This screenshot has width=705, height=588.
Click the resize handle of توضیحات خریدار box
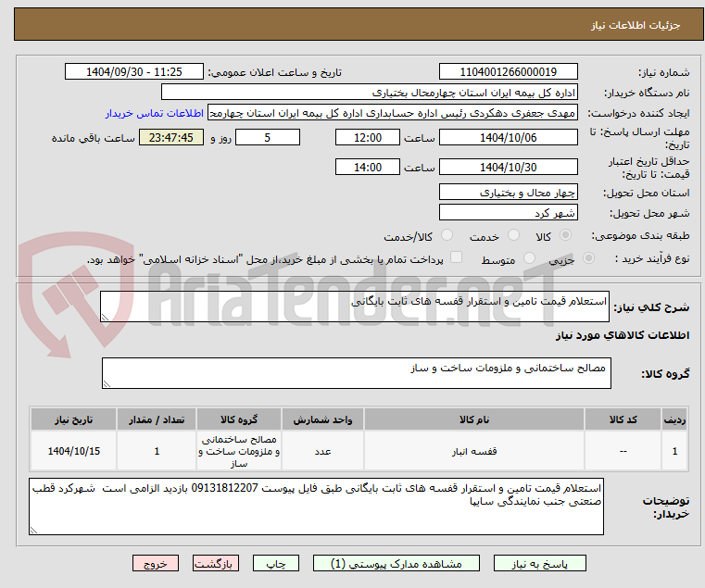point(33,531)
